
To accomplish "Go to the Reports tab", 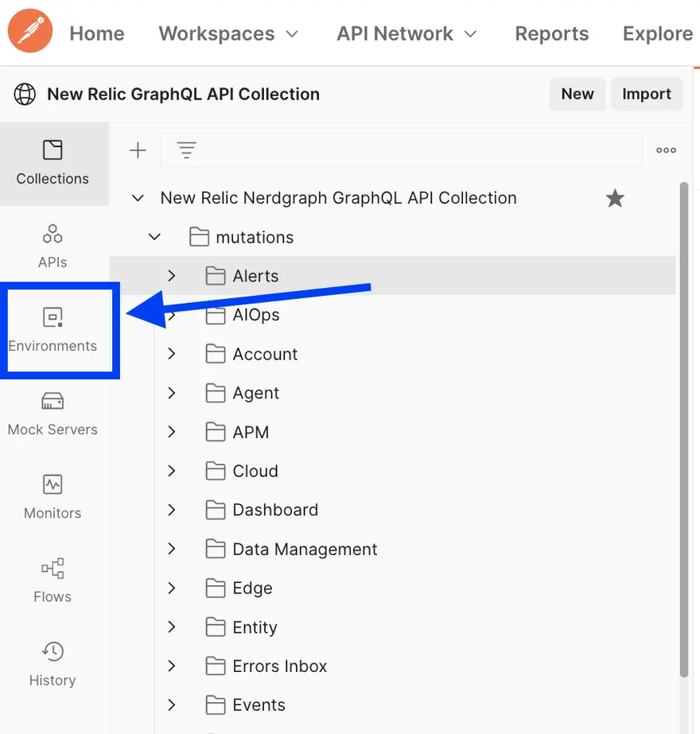I will [x=551, y=33].
